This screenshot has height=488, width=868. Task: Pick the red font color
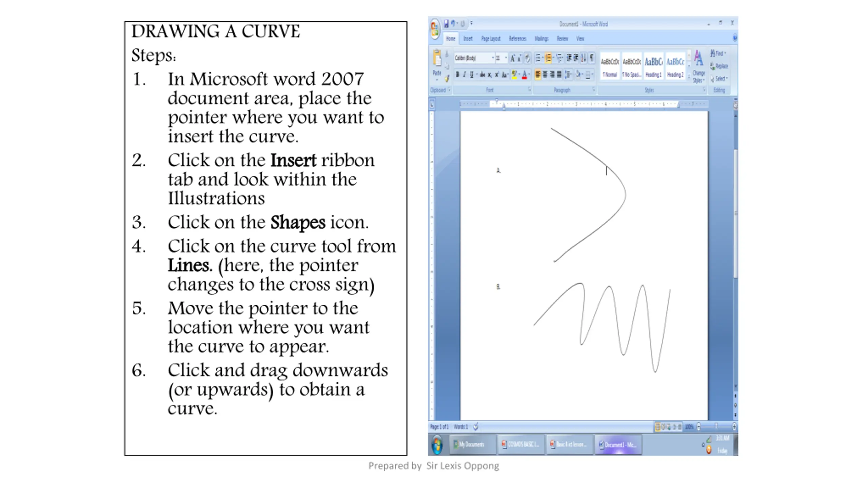[524, 75]
